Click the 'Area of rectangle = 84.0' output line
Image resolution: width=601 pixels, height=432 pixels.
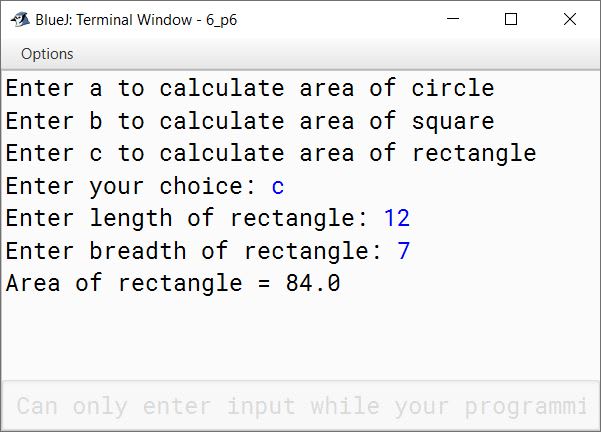point(173,283)
